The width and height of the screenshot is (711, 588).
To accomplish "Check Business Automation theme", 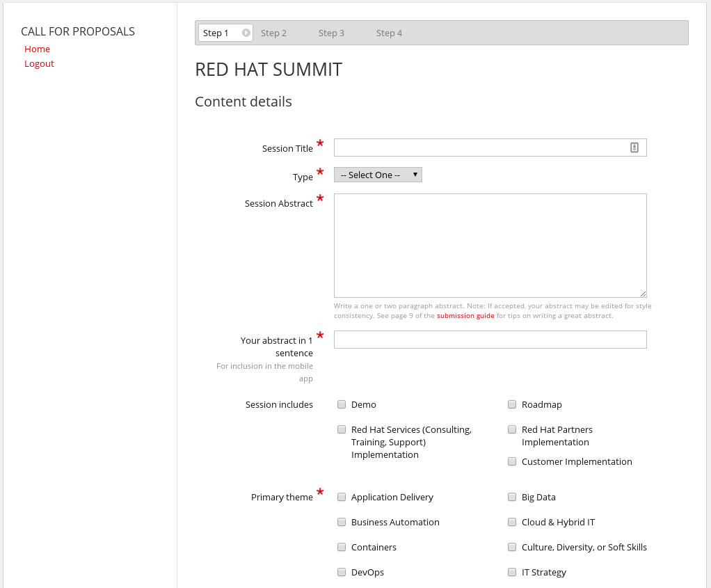I will coord(342,522).
